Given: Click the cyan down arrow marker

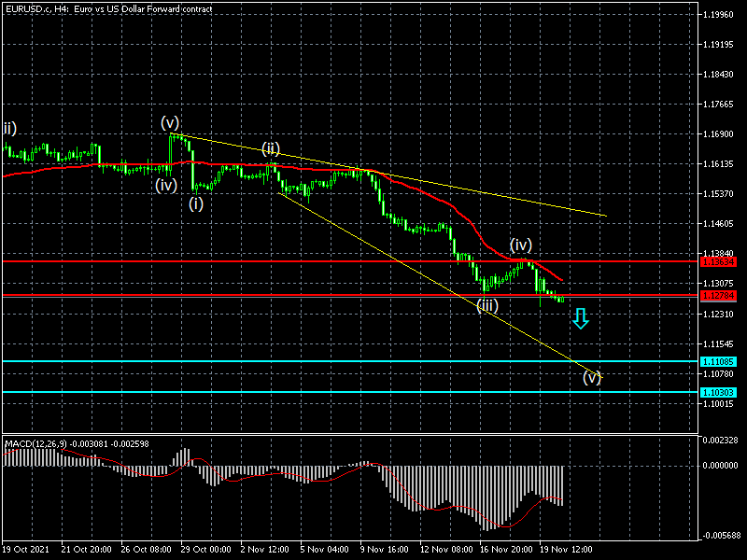Looking at the screenshot, I should point(581,318).
